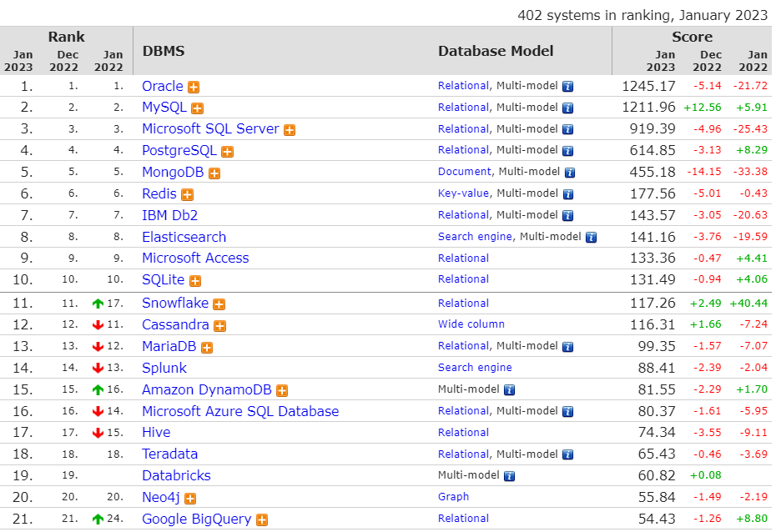
Task: Open the info icon in Microsoft SQL Server row
Action: (567, 129)
